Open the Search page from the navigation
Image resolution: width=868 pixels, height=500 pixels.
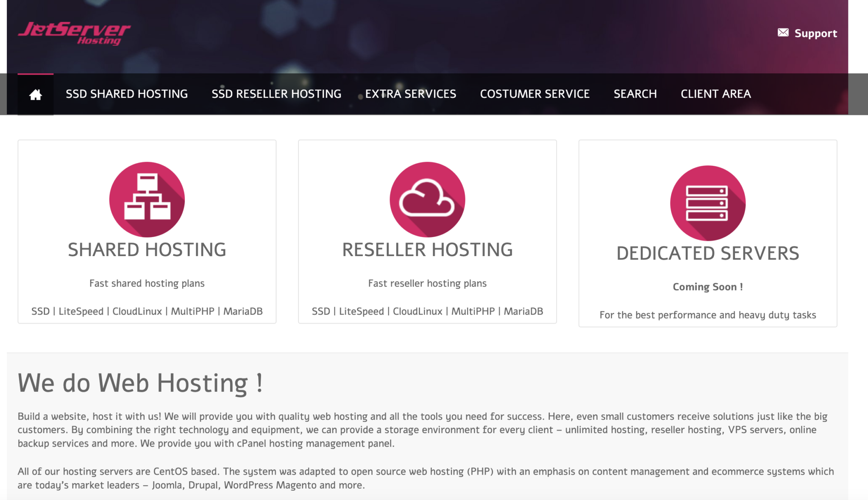(x=635, y=94)
